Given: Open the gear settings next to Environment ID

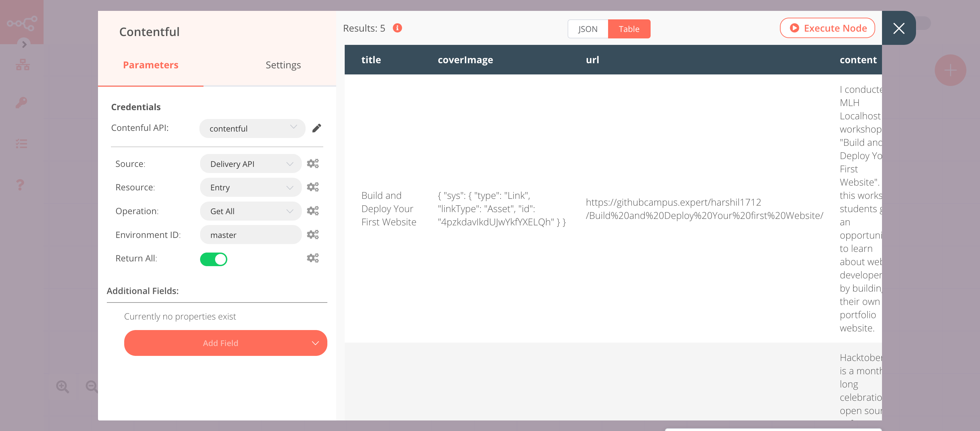Looking at the screenshot, I should (313, 234).
